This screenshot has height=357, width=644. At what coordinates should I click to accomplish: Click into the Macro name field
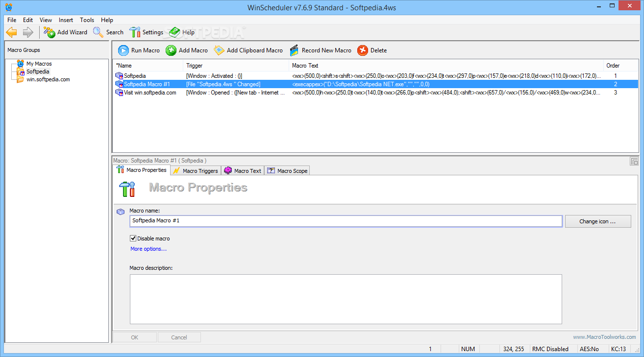point(346,221)
